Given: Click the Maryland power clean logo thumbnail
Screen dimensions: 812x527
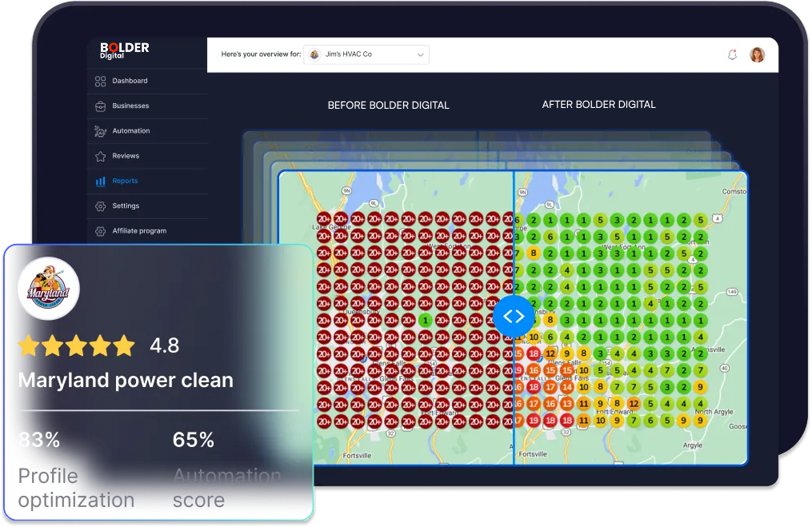Looking at the screenshot, I should [47, 289].
